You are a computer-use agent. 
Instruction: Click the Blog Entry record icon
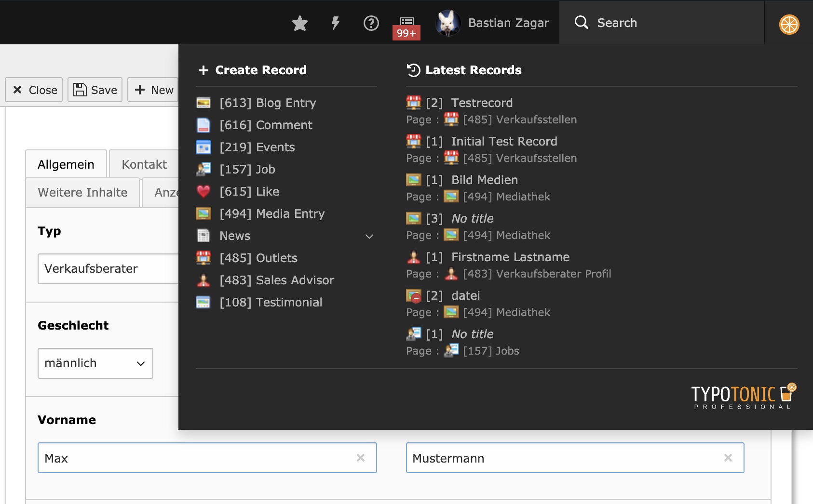[203, 103]
